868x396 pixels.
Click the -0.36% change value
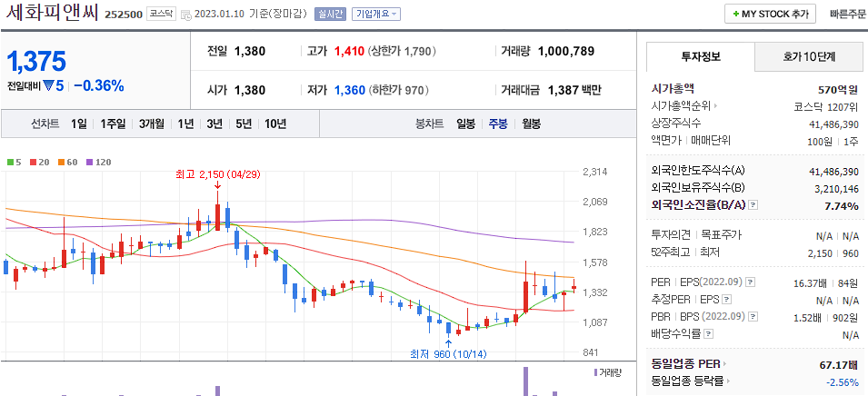pos(98,85)
